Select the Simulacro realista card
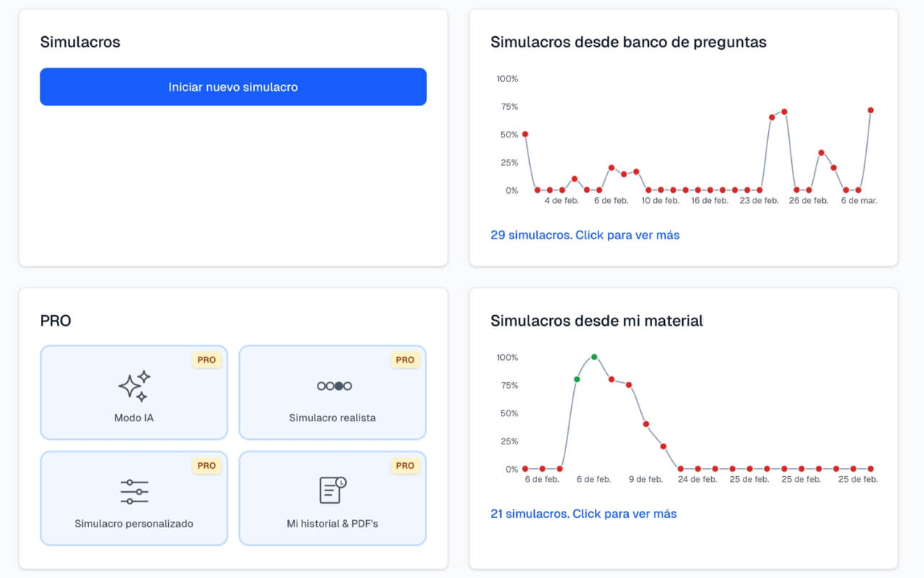The image size is (924, 578). point(332,392)
